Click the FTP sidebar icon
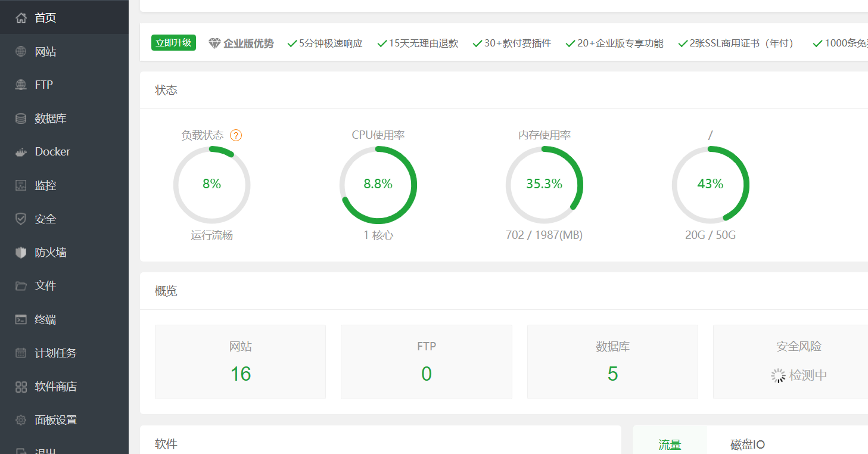The height and width of the screenshot is (454, 868). click(x=21, y=85)
